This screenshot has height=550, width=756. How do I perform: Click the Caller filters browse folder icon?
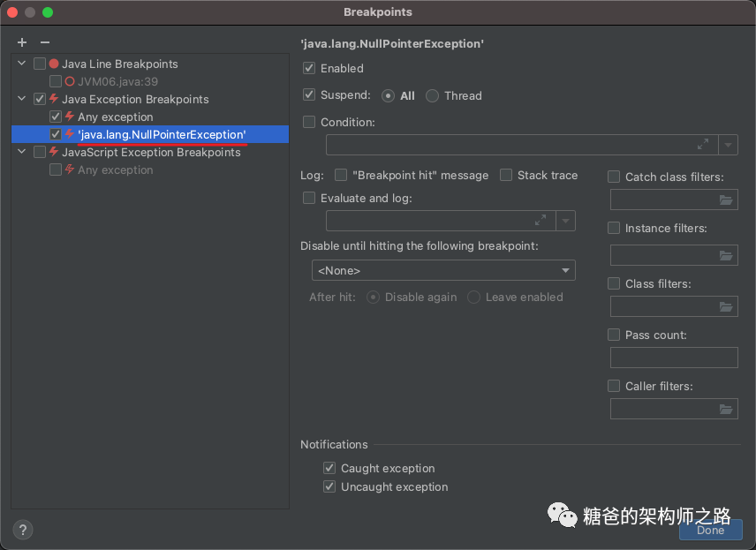(x=726, y=409)
